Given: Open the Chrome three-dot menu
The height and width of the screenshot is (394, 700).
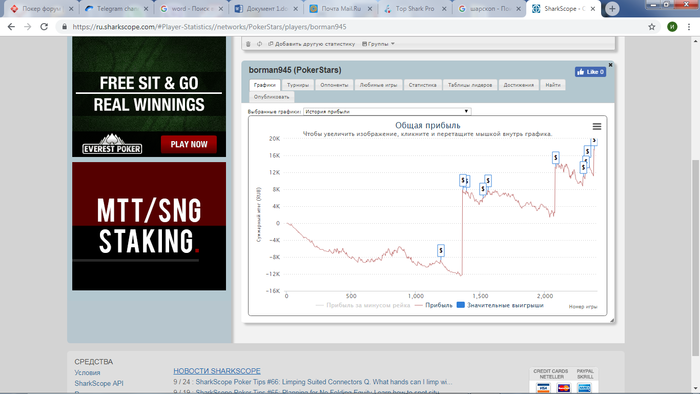Looking at the screenshot, I should pyautogui.click(x=689, y=27).
